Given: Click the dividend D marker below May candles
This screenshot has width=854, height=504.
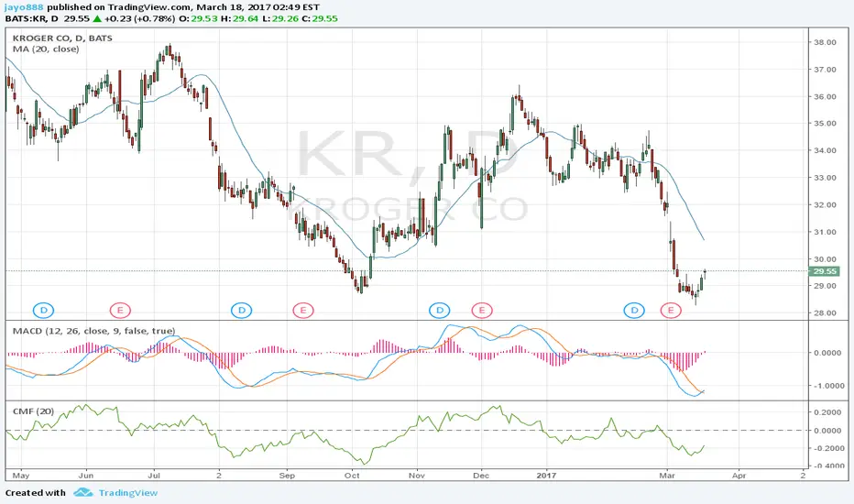Looking at the screenshot, I should pyautogui.click(x=44, y=311).
